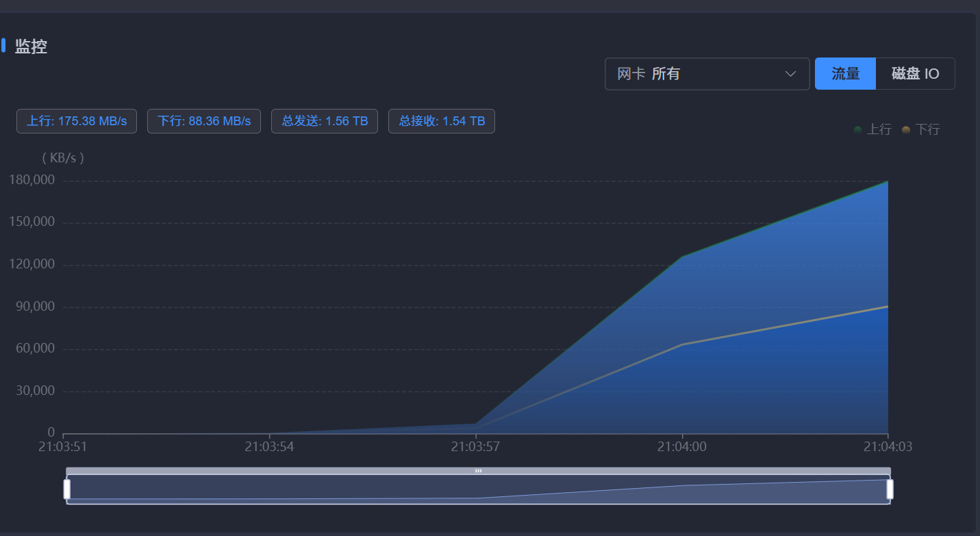Click the 21:03:57 time axis label
Image resolution: width=980 pixels, height=536 pixels.
475,447
